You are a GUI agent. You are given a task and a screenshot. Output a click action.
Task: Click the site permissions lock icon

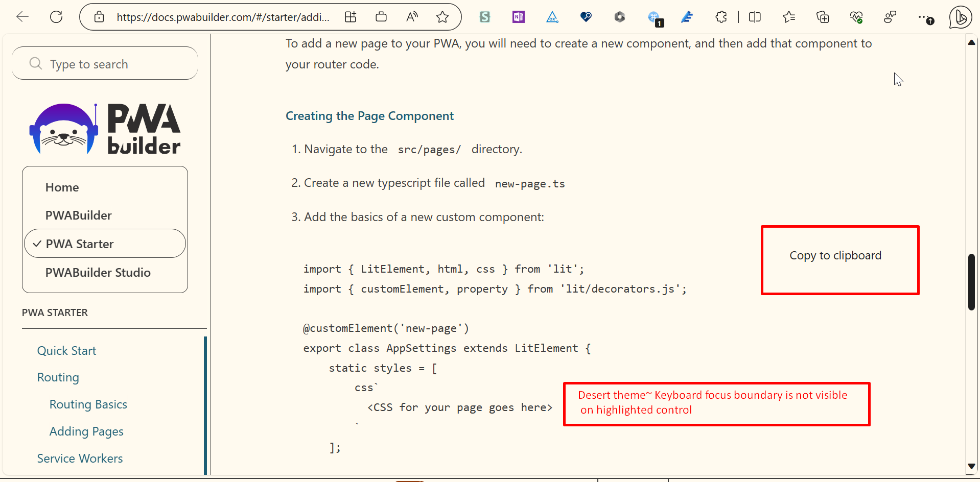99,17
